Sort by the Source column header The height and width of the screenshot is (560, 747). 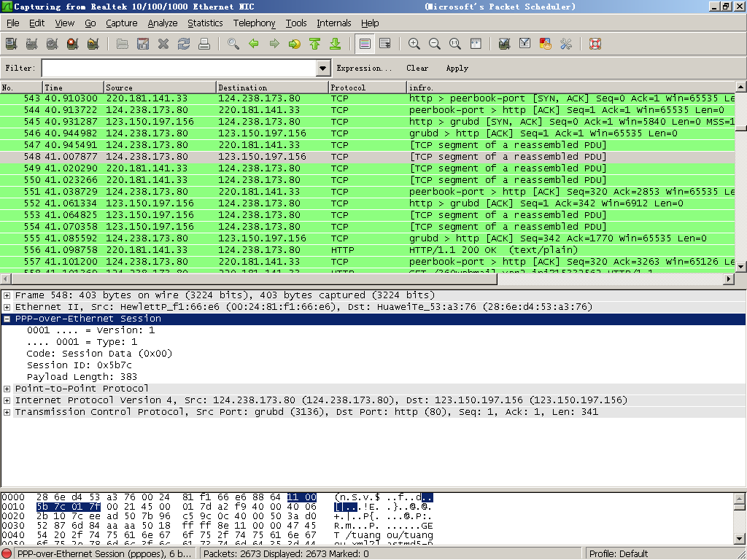click(160, 87)
